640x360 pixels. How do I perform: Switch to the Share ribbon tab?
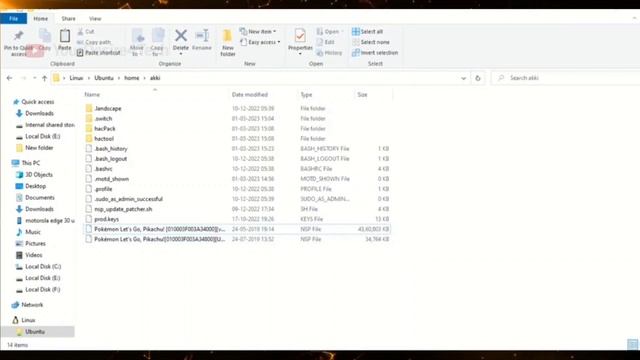point(68,18)
